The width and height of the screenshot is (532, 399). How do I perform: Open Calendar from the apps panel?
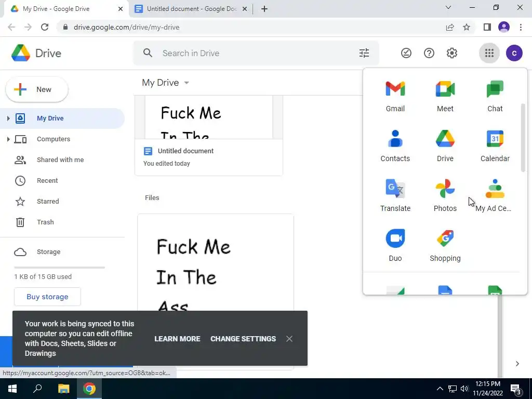(495, 146)
